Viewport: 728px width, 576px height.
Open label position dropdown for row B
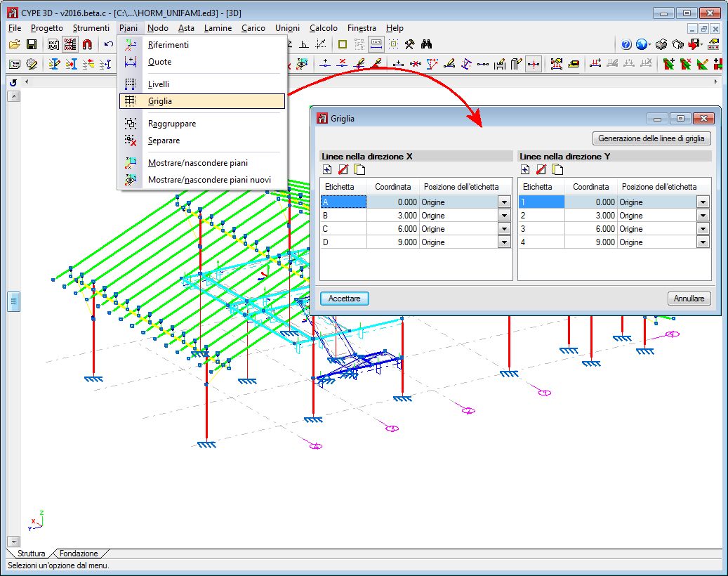[505, 216]
